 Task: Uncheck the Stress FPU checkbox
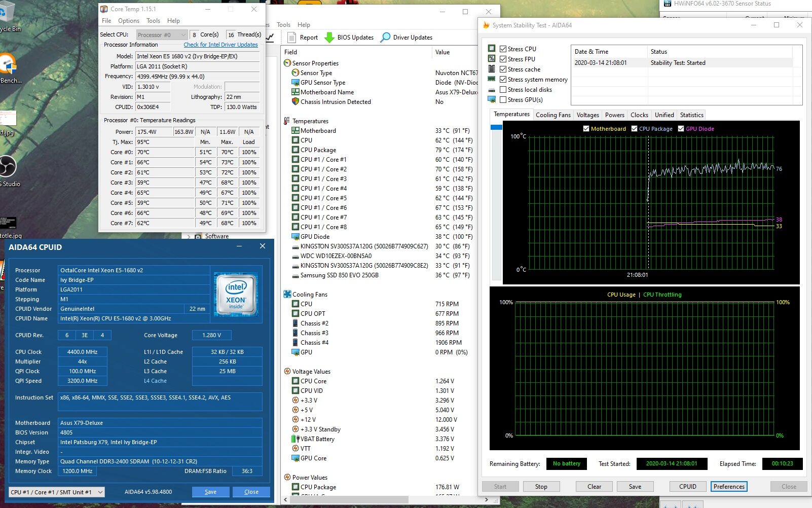pyautogui.click(x=503, y=59)
